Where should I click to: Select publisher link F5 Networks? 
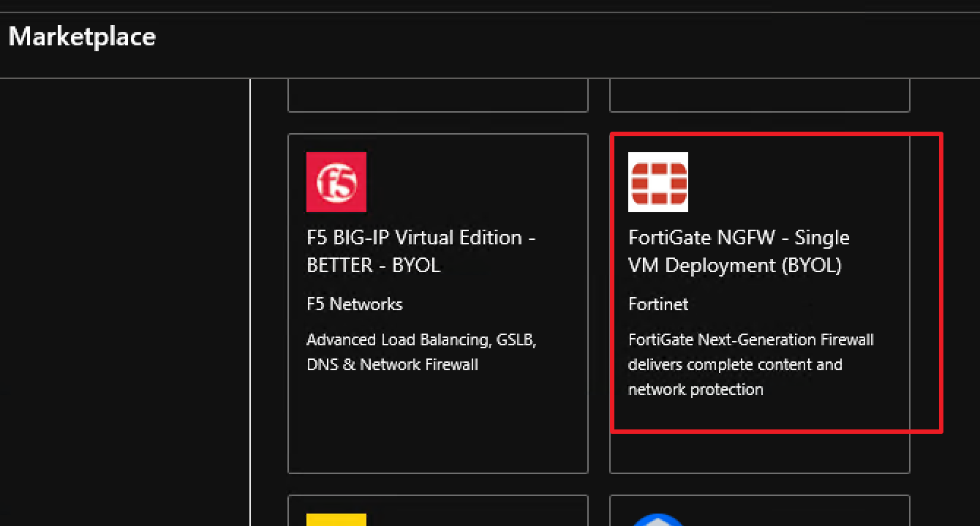click(355, 304)
